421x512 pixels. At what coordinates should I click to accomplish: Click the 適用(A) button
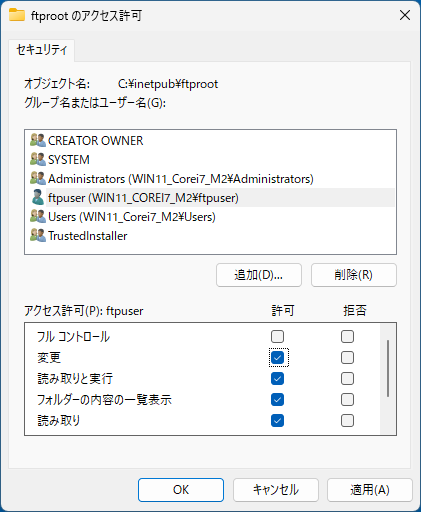(x=370, y=490)
